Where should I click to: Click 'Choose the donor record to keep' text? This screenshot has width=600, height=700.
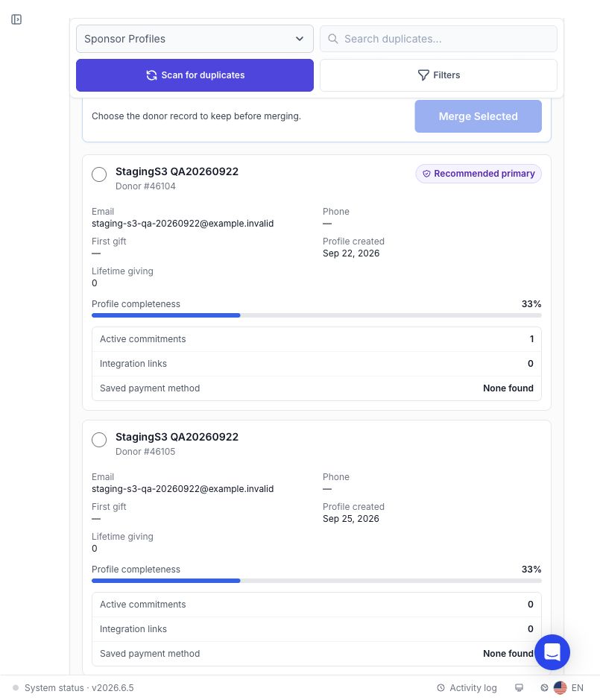click(x=197, y=116)
